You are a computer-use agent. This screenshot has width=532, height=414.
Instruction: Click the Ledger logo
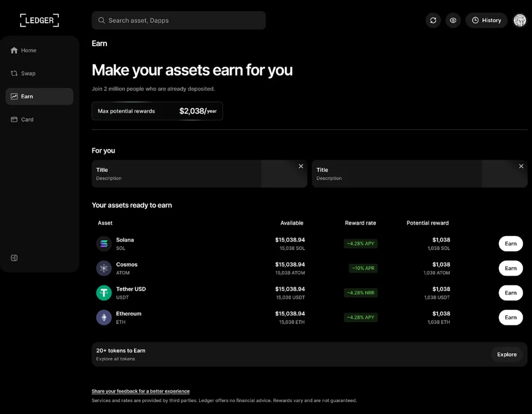point(39,20)
